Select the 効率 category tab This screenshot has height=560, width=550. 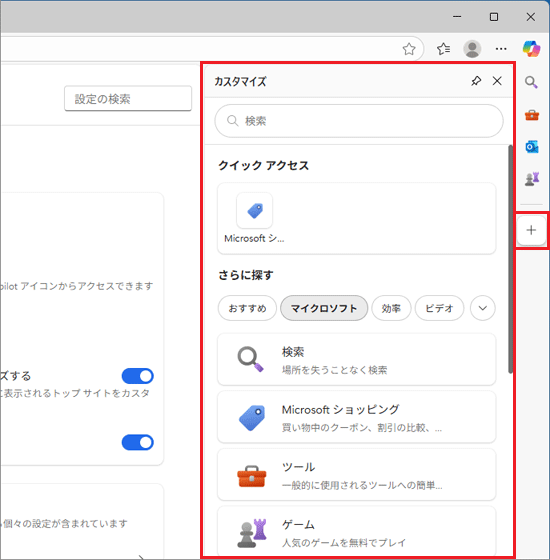391,308
